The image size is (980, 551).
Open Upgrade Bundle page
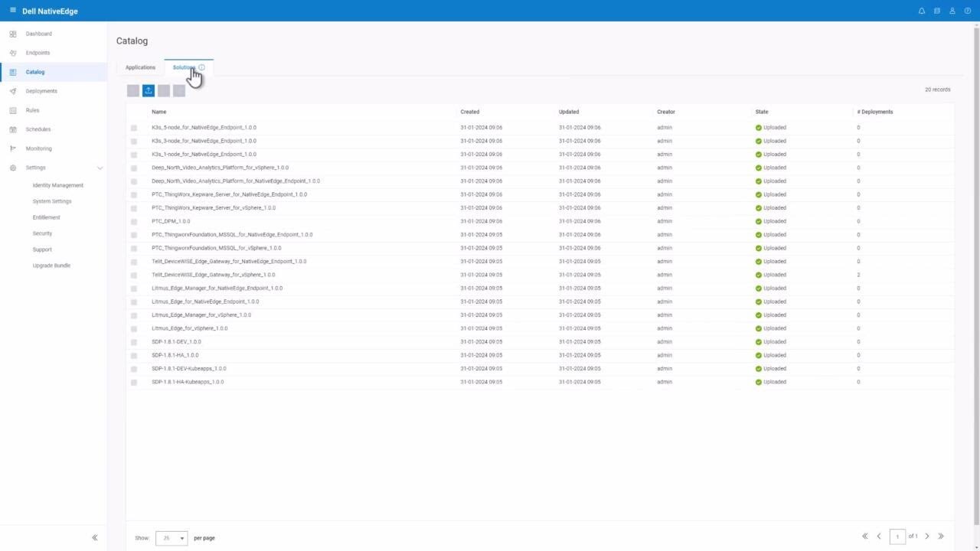pos(51,266)
